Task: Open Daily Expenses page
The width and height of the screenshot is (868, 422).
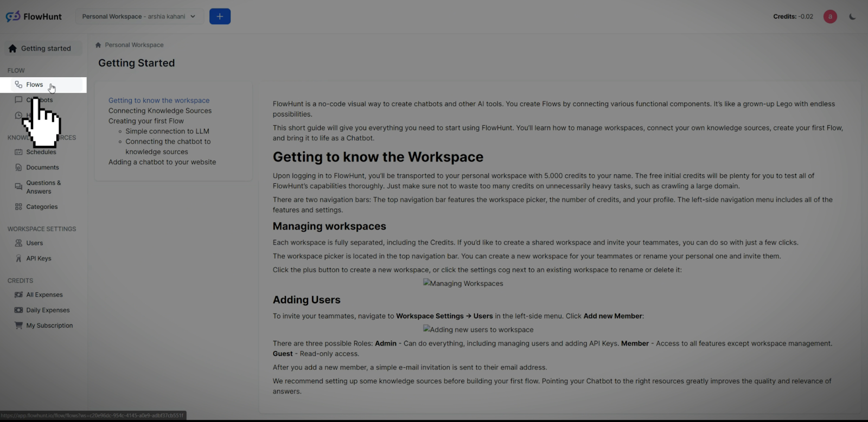Action: pos(48,310)
